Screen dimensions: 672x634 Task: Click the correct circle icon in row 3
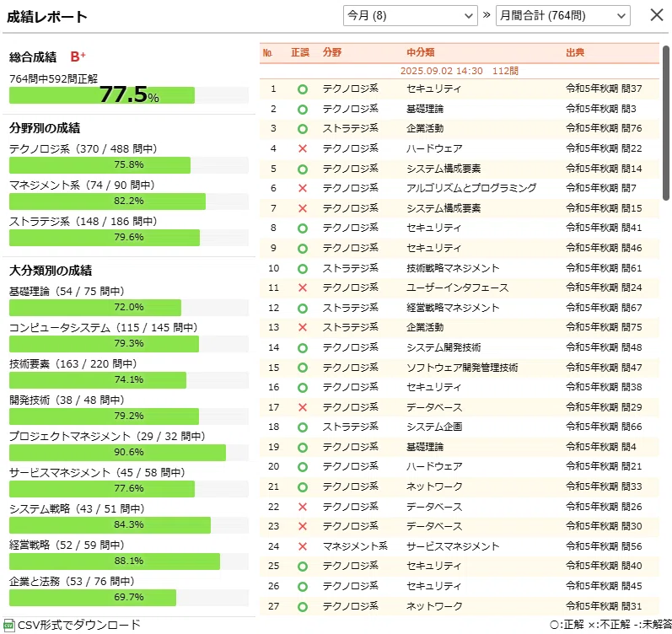(303, 129)
